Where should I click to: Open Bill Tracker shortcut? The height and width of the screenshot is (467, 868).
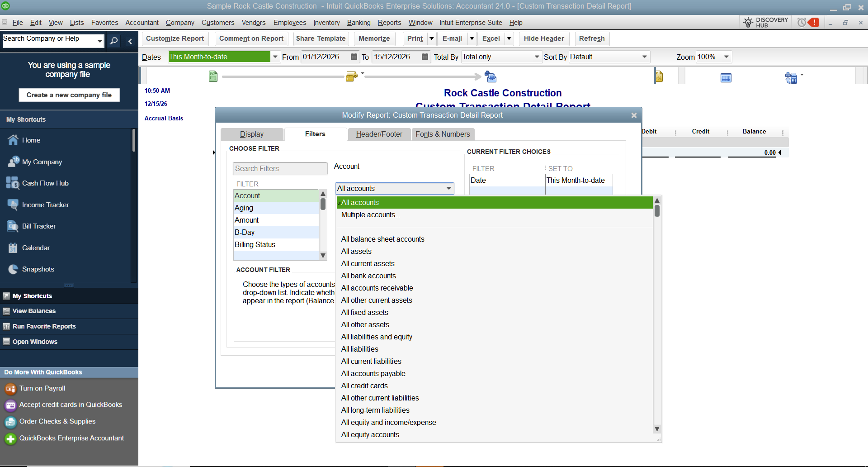click(x=39, y=226)
